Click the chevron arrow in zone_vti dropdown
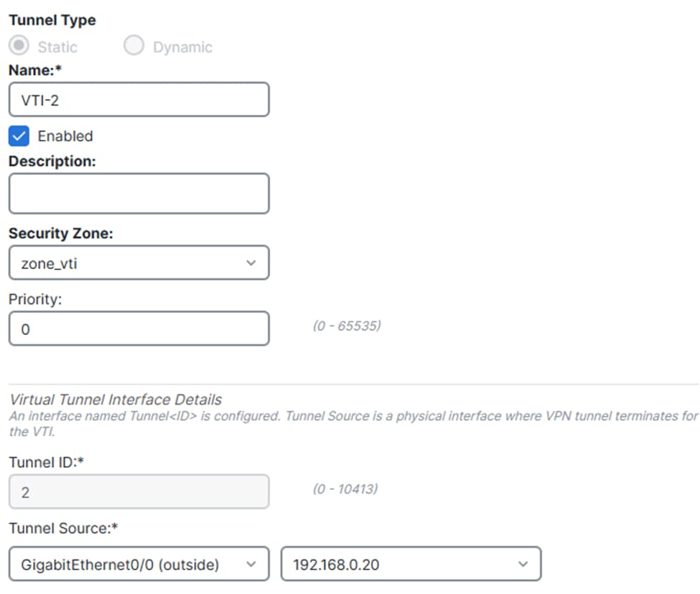The width and height of the screenshot is (700, 594). pyautogui.click(x=251, y=263)
